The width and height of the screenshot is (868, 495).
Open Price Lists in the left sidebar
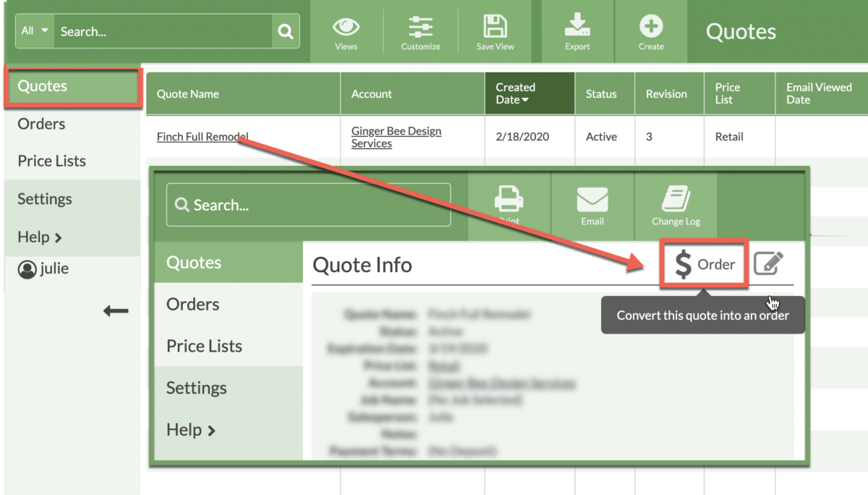click(x=51, y=161)
